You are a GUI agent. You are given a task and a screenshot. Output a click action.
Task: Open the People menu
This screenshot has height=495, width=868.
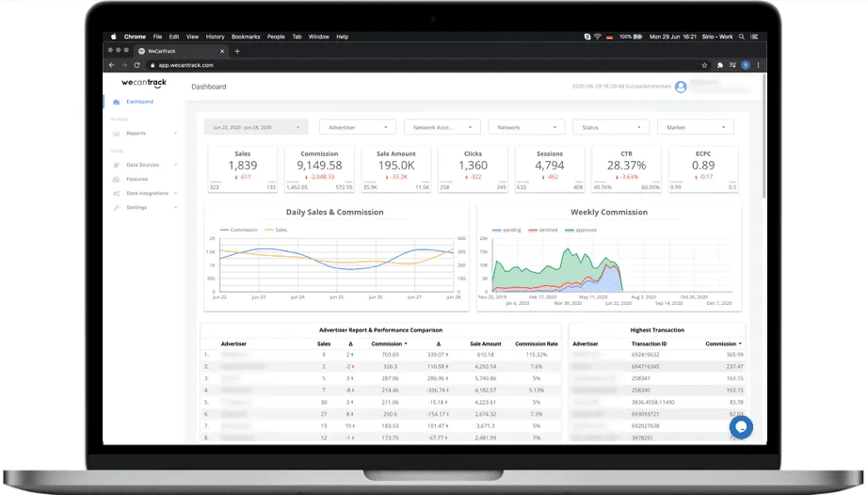(276, 37)
